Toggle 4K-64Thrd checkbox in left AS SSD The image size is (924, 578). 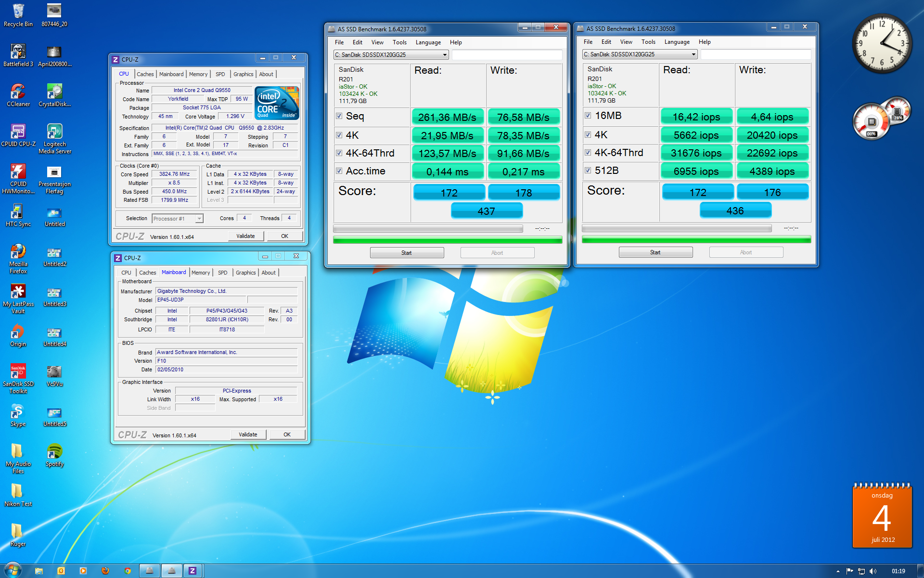pos(339,153)
